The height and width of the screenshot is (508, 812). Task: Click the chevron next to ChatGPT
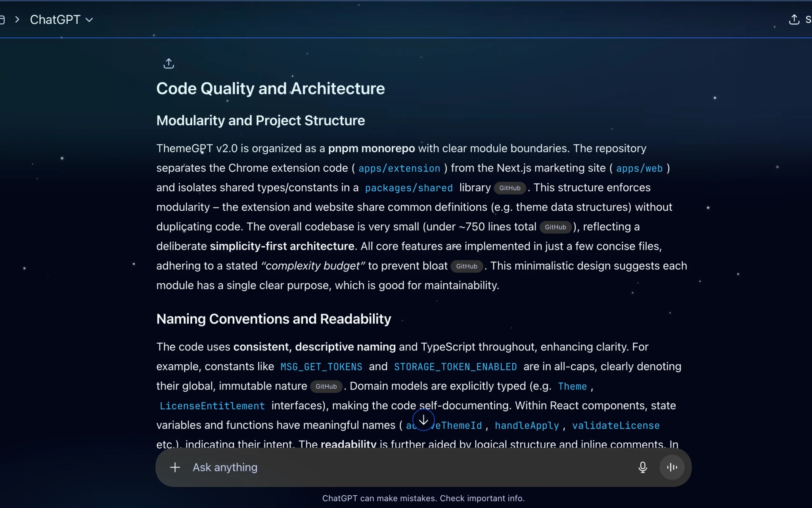[90, 20]
